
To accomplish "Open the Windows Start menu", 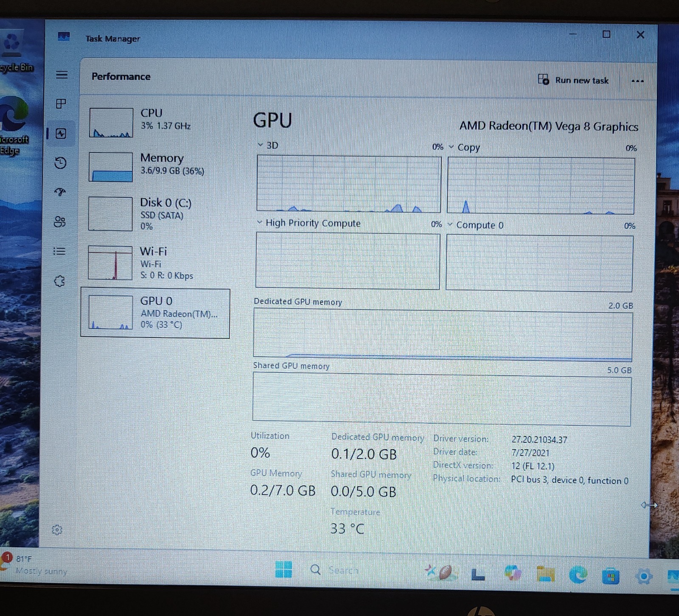I will 283,569.
